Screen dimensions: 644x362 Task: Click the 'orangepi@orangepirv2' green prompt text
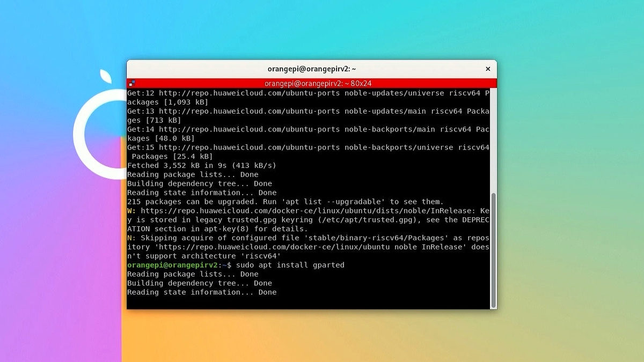pyautogui.click(x=172, y=265)
